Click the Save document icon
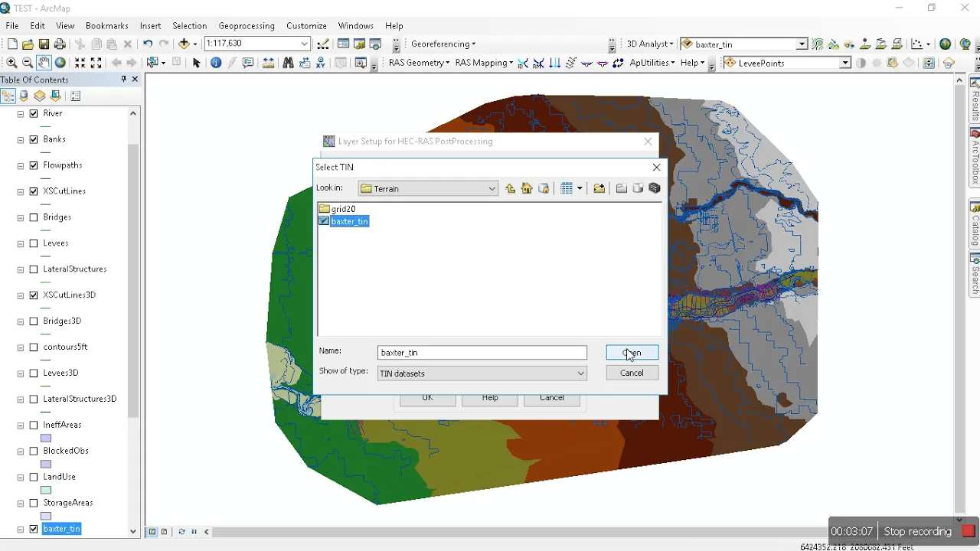Screen dimensions: 980x551 [x=44, y=44]
